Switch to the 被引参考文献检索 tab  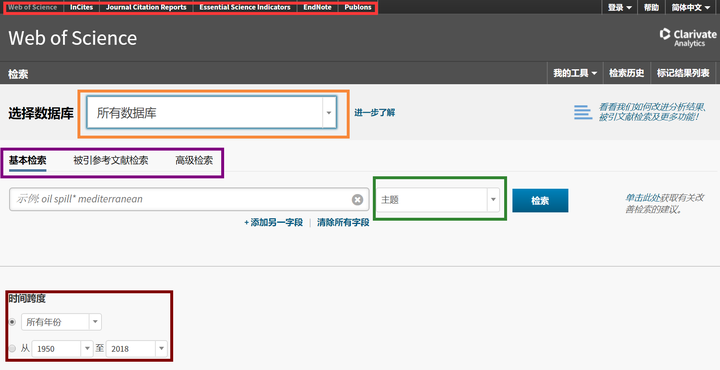coord(111,160)
